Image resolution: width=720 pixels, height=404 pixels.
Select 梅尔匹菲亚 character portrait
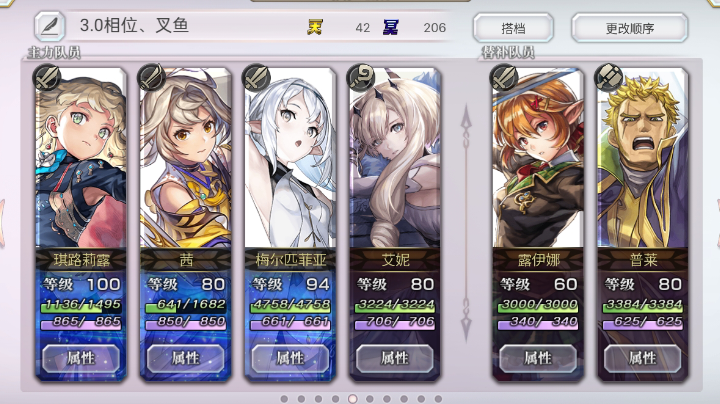pyautogui.click(x=290, y=158)
